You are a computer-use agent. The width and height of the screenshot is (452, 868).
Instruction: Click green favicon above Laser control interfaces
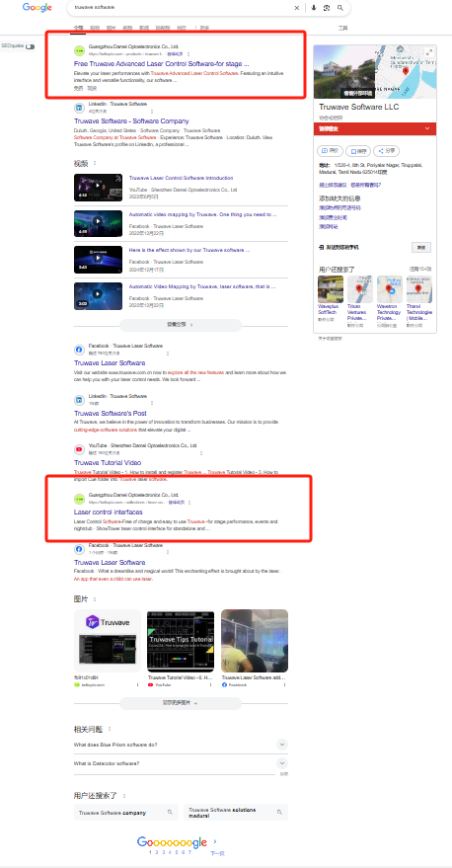tap(79, 499)
